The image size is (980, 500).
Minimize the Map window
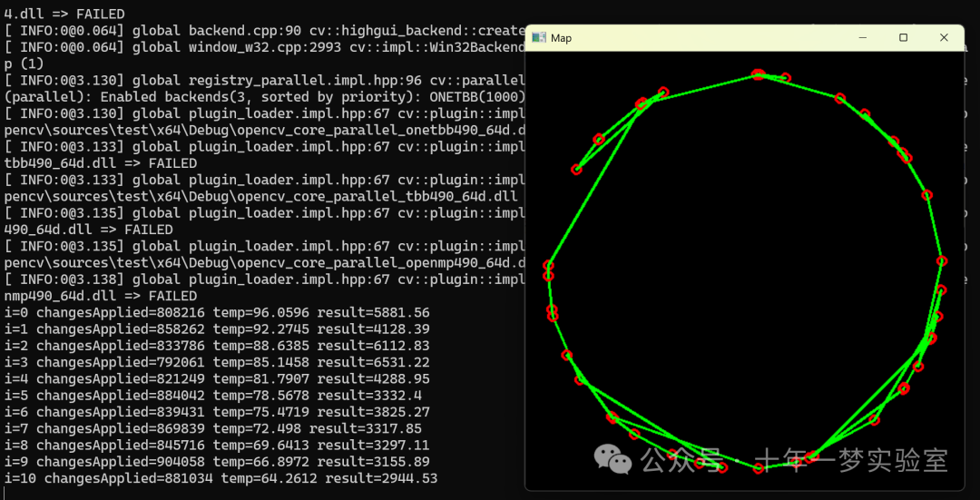coord(863,38)
